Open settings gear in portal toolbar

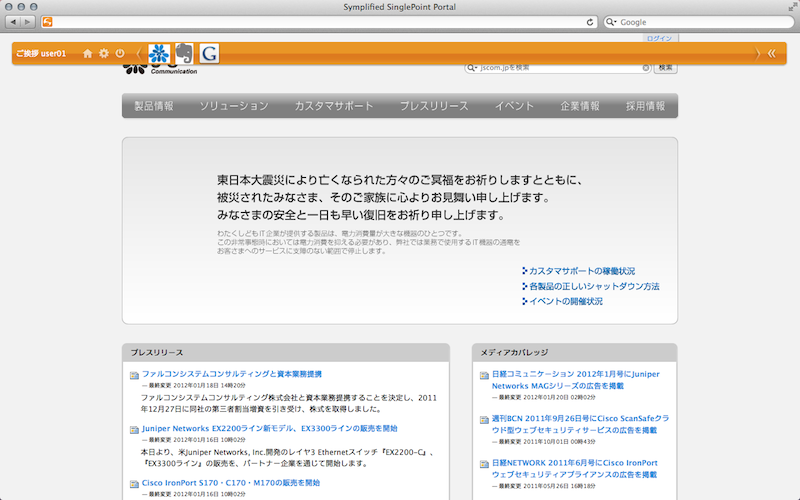pos(104,53)
